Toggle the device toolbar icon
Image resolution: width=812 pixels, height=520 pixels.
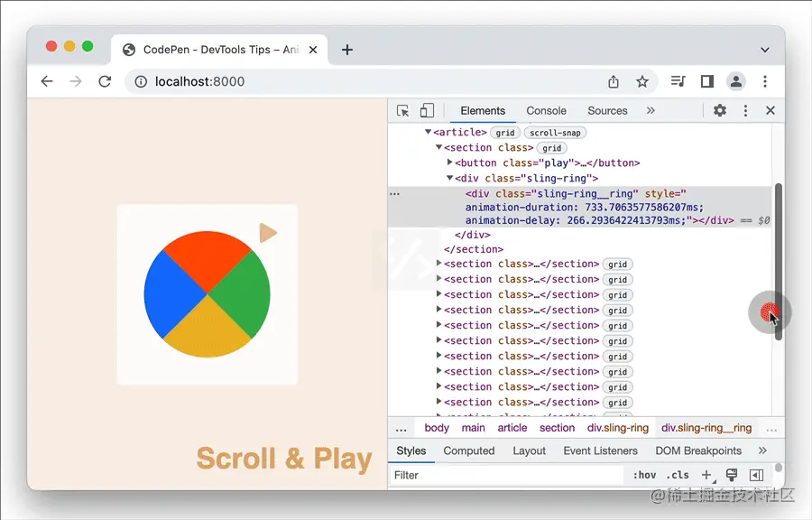click(427, 110)
